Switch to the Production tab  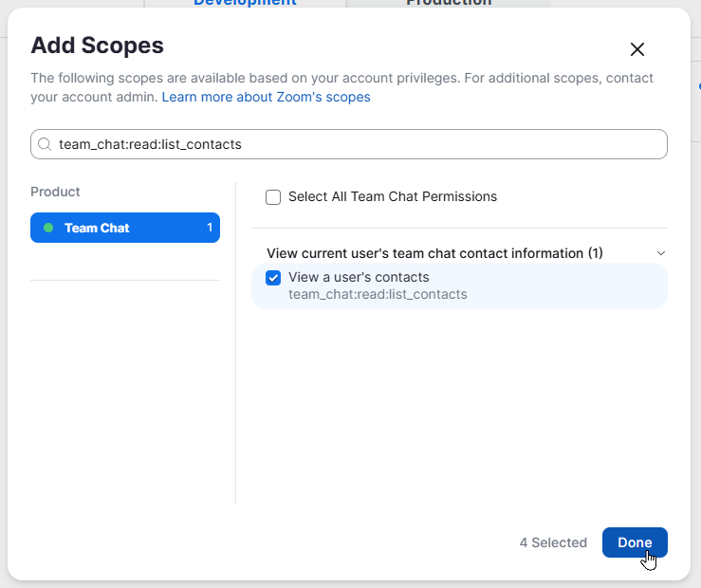[x=449, y=3]
